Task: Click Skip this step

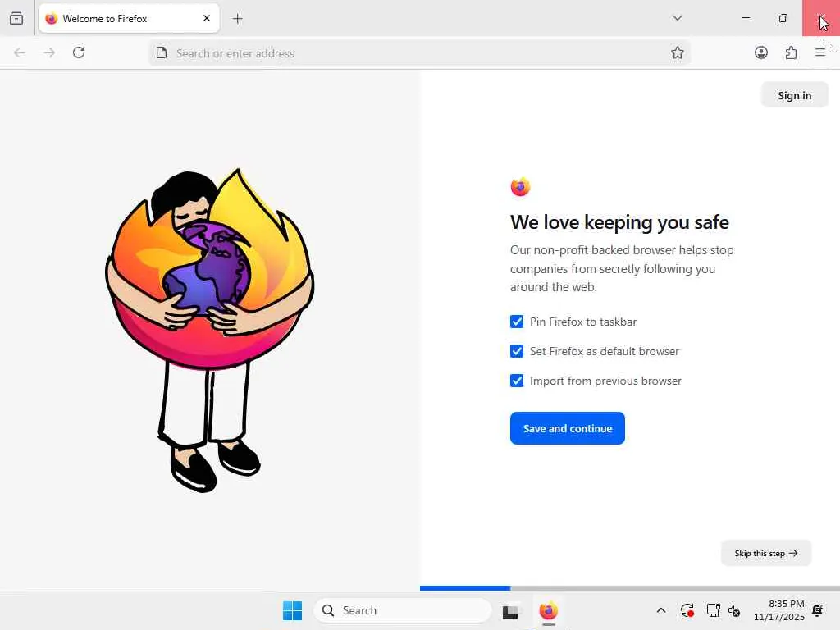Action: [x=766, y=553]
